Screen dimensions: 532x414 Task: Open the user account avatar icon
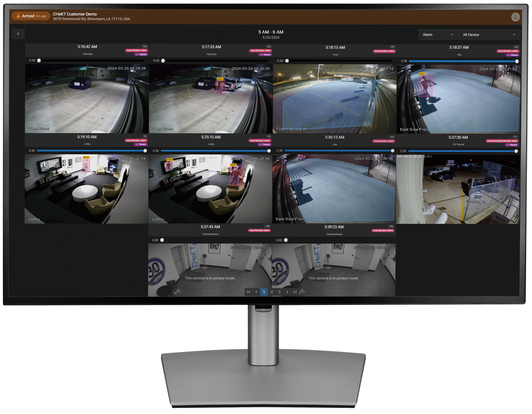(515, 17)
